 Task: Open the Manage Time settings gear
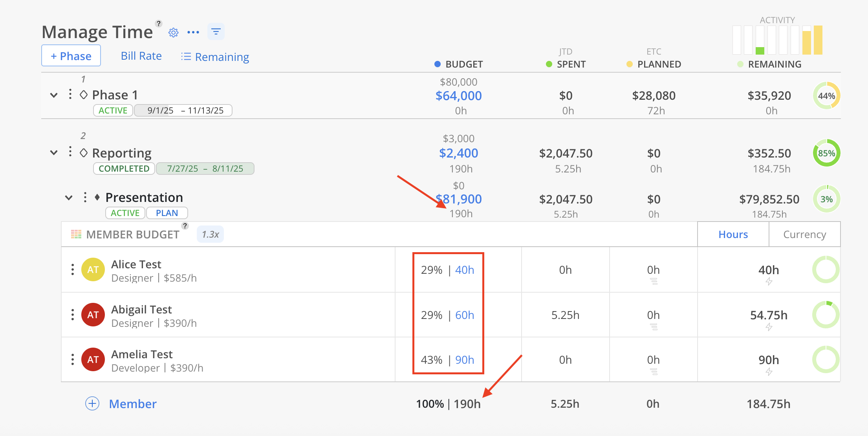(x=173, y=33)
